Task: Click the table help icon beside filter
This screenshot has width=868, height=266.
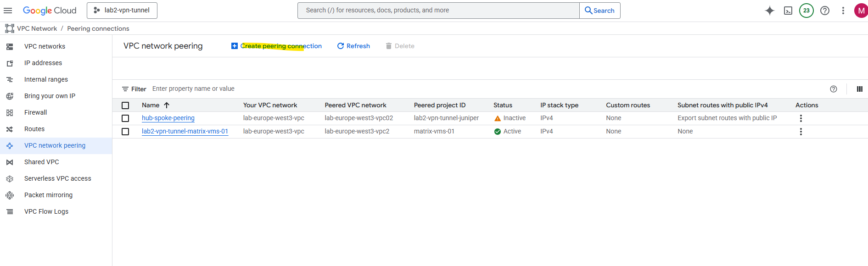Action: [833, 89]
